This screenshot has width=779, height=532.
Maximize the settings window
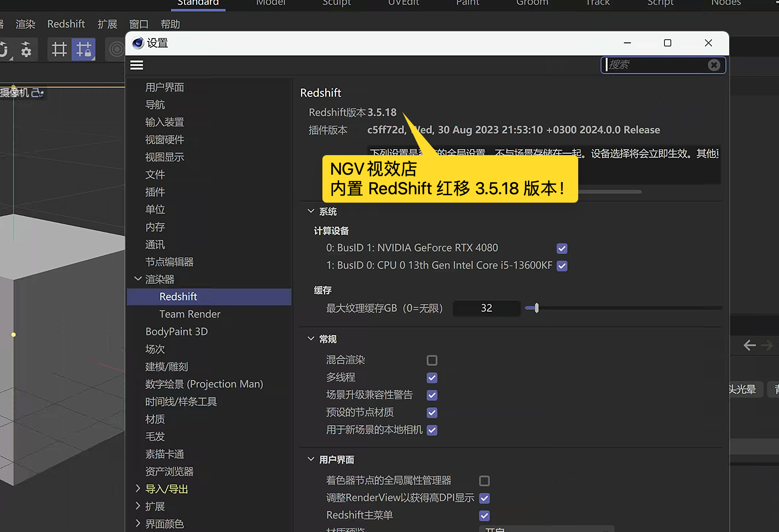(668, 43)
